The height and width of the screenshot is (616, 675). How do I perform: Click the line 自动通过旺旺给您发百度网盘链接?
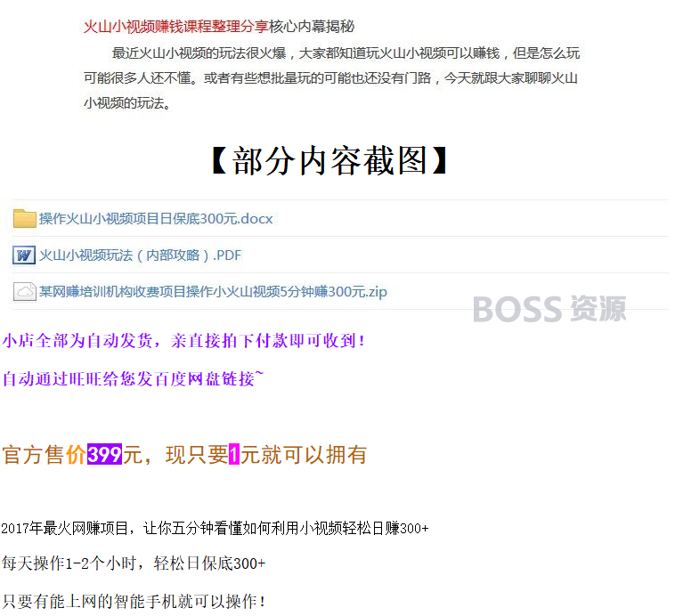[133, 379]
